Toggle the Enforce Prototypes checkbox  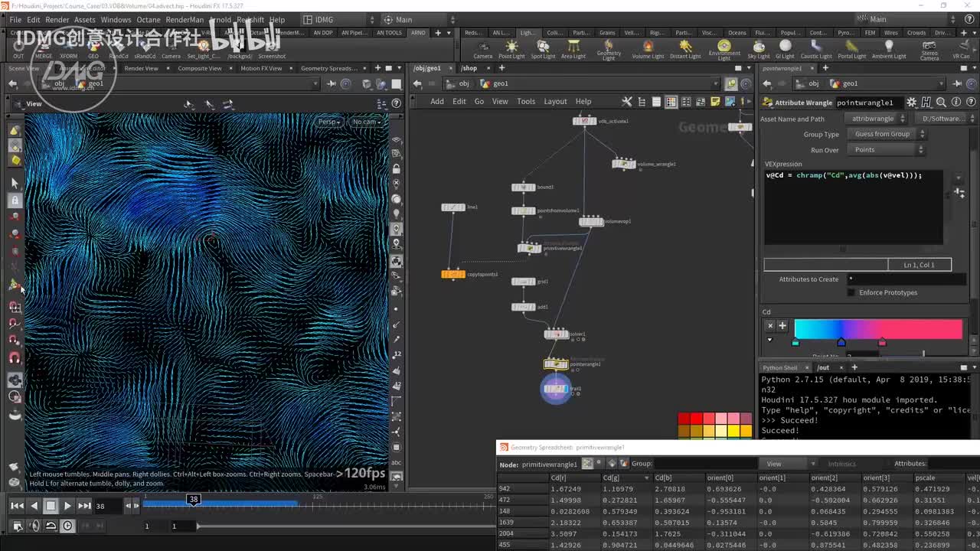click(x=851, y=292)
